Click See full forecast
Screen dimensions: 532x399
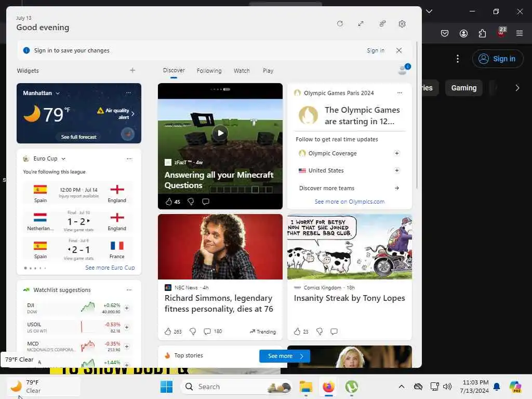click(79, 137)
